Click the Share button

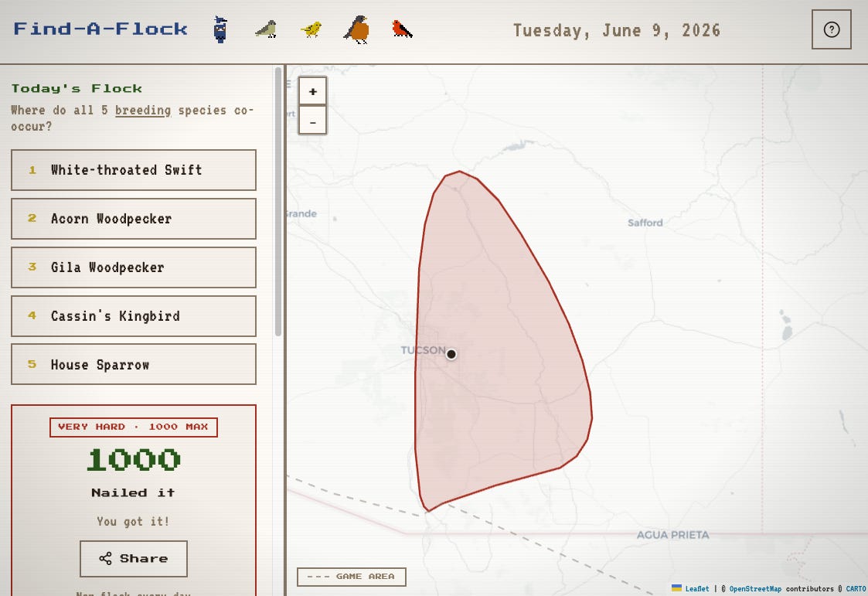point(134,558)
